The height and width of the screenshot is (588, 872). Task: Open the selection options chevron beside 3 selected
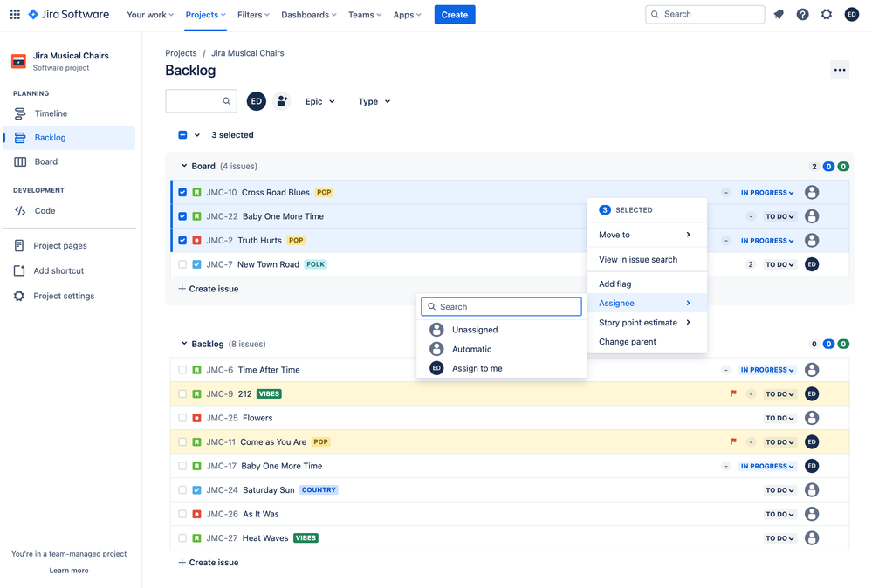pos(197,135)
